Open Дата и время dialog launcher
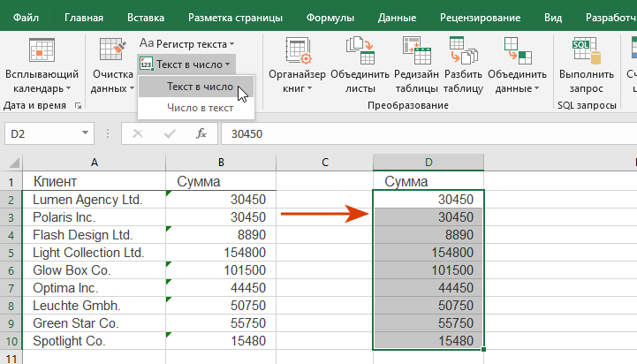Image resolution: width=637 pixels, height=364 pixels. [x=78, y=106]
